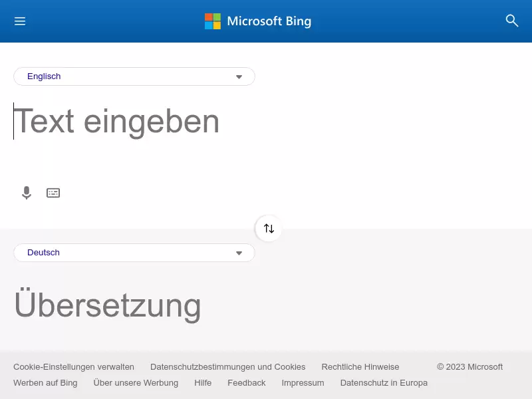Click the arrow on Englisch selector
The image size is (532, 399).
pos(239,76)
